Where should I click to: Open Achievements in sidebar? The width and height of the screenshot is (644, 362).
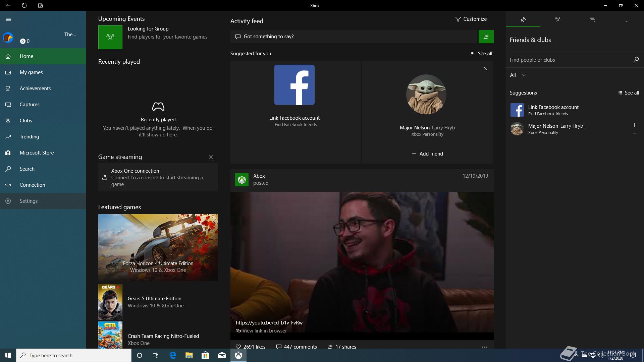(x=43, y=88)
